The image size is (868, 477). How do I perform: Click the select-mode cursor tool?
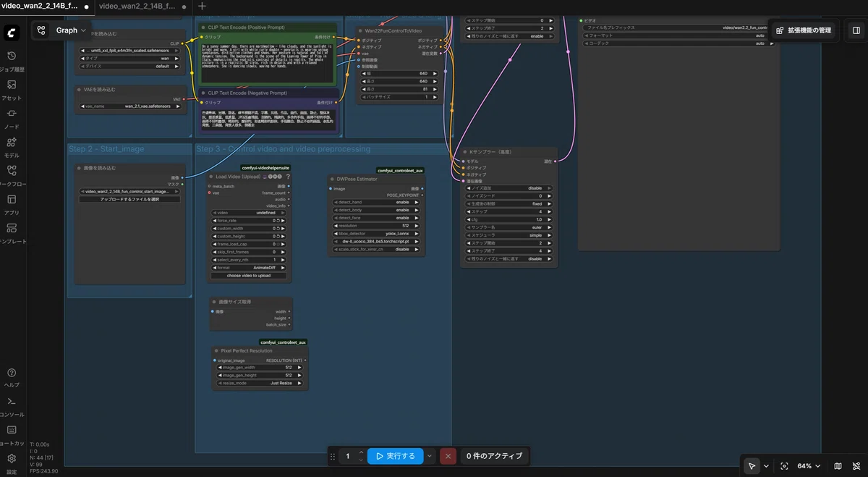[x=752, y=466]
